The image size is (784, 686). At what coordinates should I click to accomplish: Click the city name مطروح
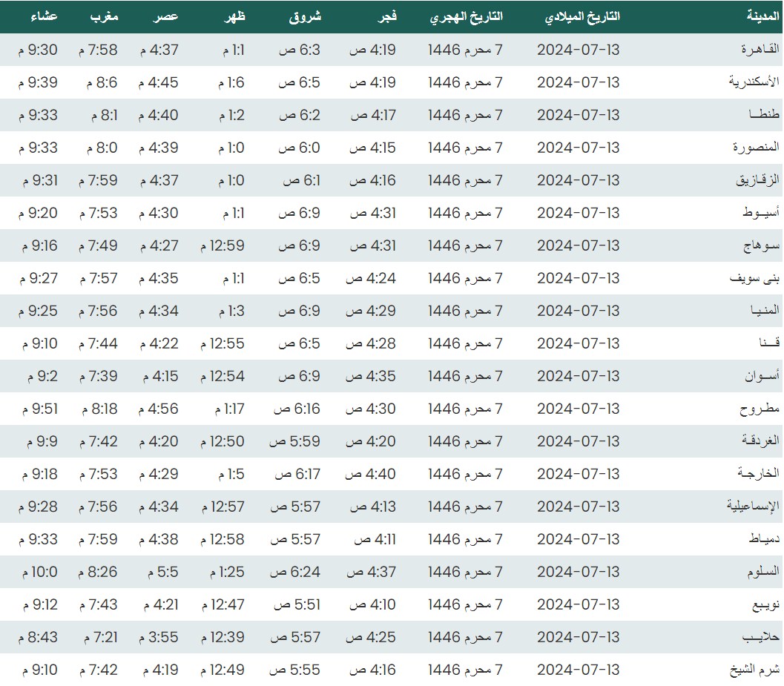pyautogui.click(x=760, y=409)
